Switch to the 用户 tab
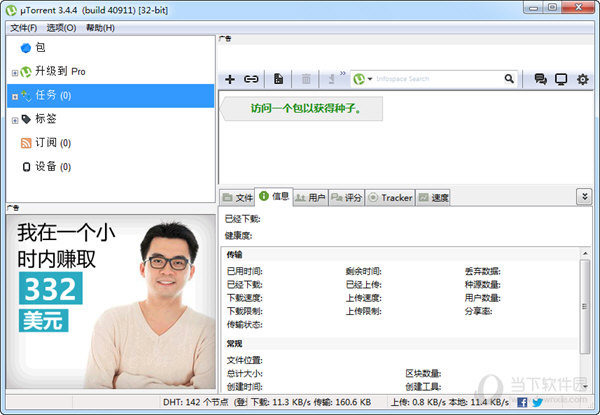Screen dimensions: 600x415 click(x=310, y=197)
